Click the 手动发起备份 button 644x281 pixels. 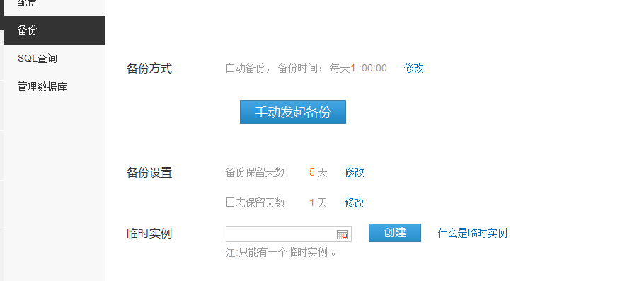pyautogui.click(x=293, y=112)
